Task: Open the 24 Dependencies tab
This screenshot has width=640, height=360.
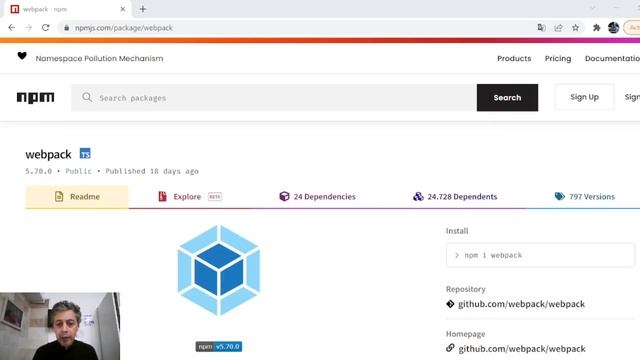Action: tap(317, 197)
